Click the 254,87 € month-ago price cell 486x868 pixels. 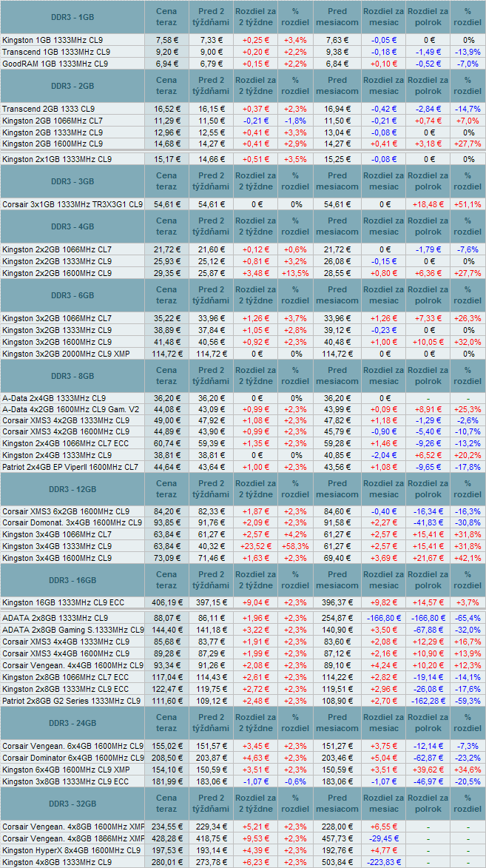coord(337,618)
